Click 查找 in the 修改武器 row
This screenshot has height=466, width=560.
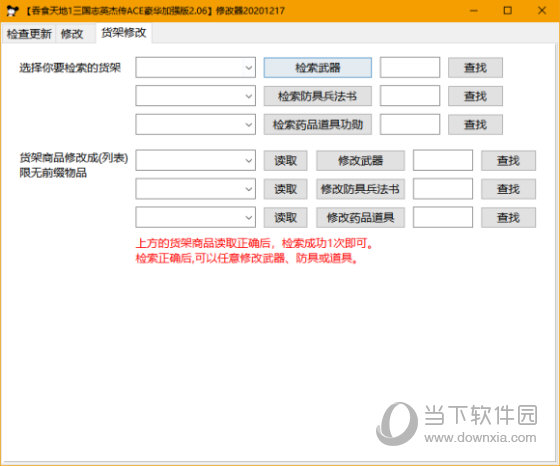tap(508, 161)
